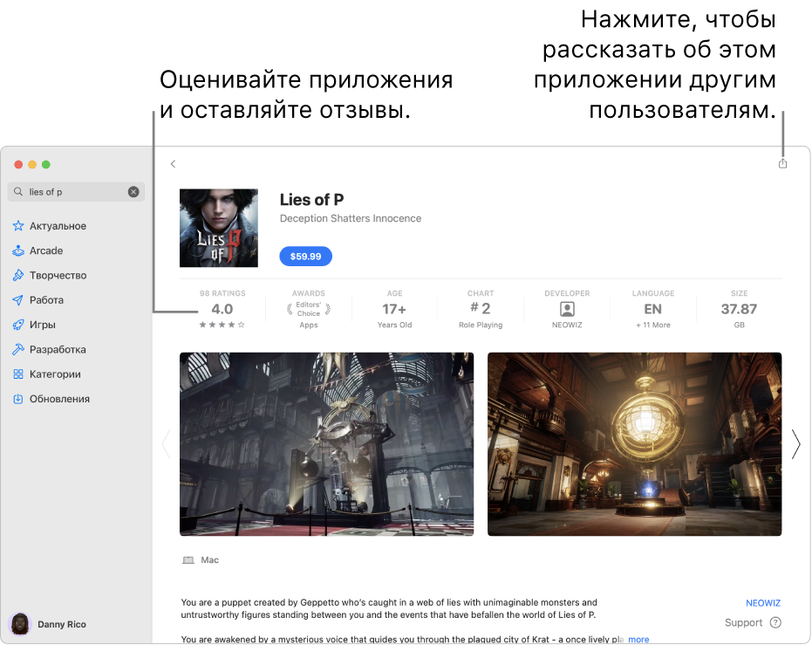Image resolution: width=812 pixels, height=645 pixels.
Task: Open the Обновления section
Action: tap(59, 399)
